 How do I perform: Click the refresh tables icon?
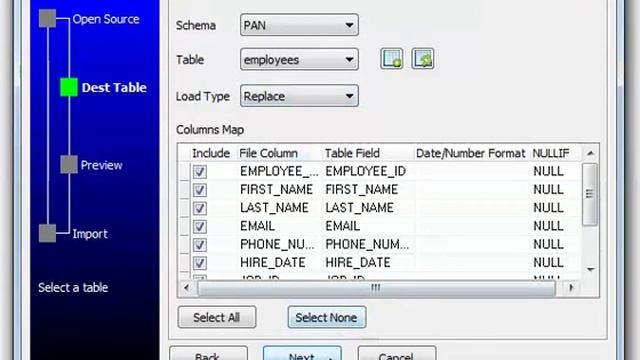(422, 59)
